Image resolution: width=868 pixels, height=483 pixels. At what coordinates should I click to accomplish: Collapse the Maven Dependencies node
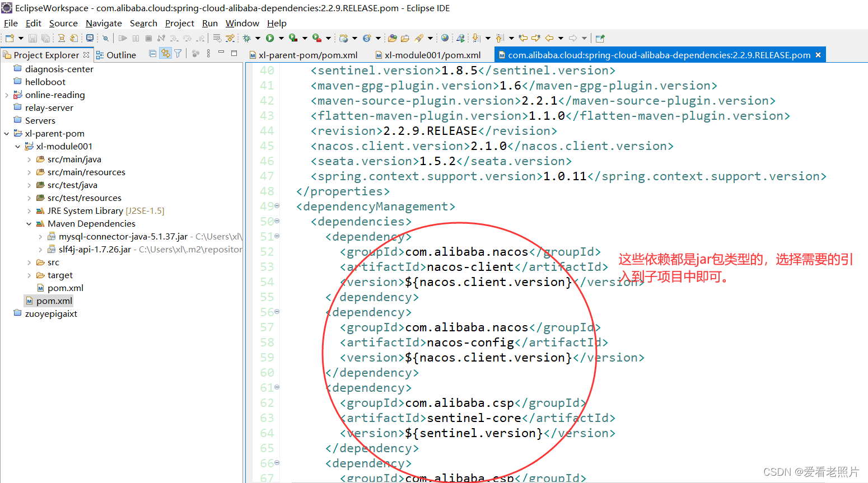(x=29, y=224)
